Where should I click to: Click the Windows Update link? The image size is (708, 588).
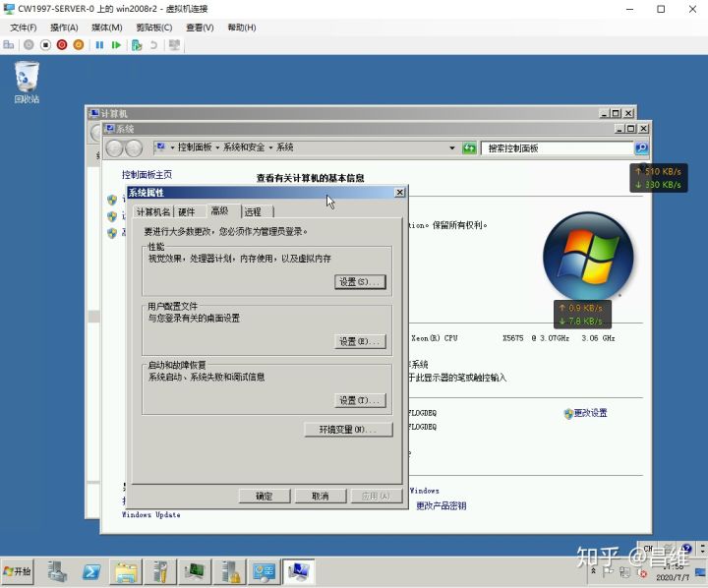[x=150, y=514]
